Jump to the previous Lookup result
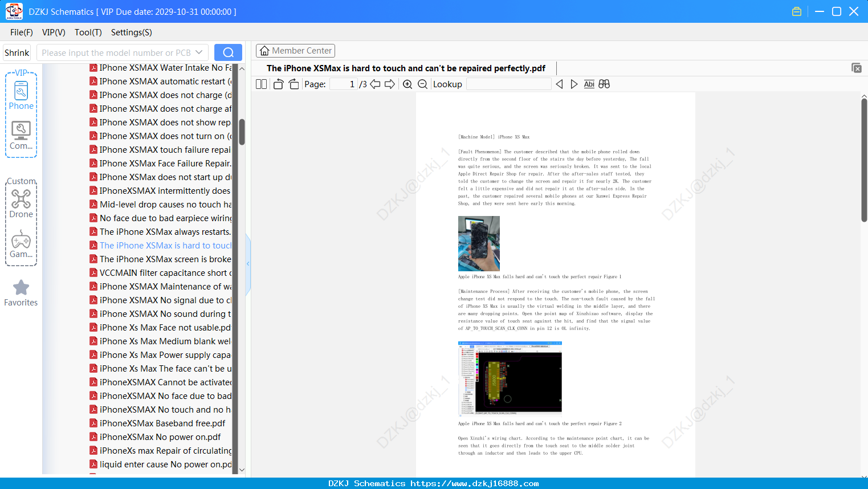 [x=559, y=84]
